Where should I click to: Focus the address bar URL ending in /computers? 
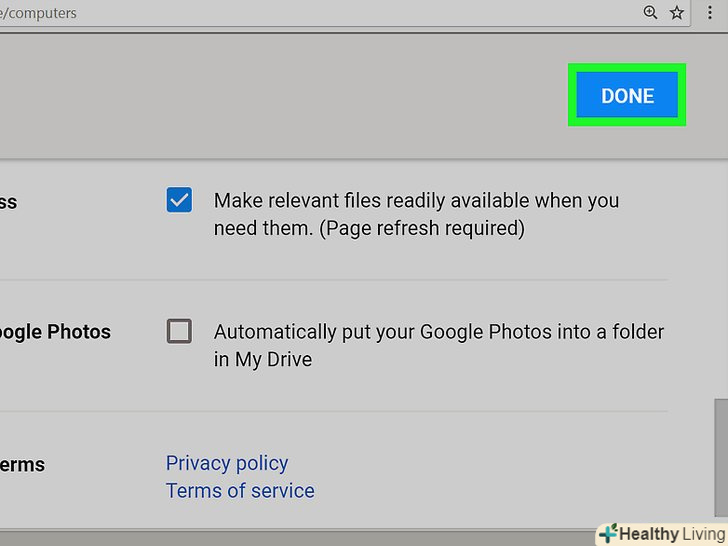tap(300, 13)
